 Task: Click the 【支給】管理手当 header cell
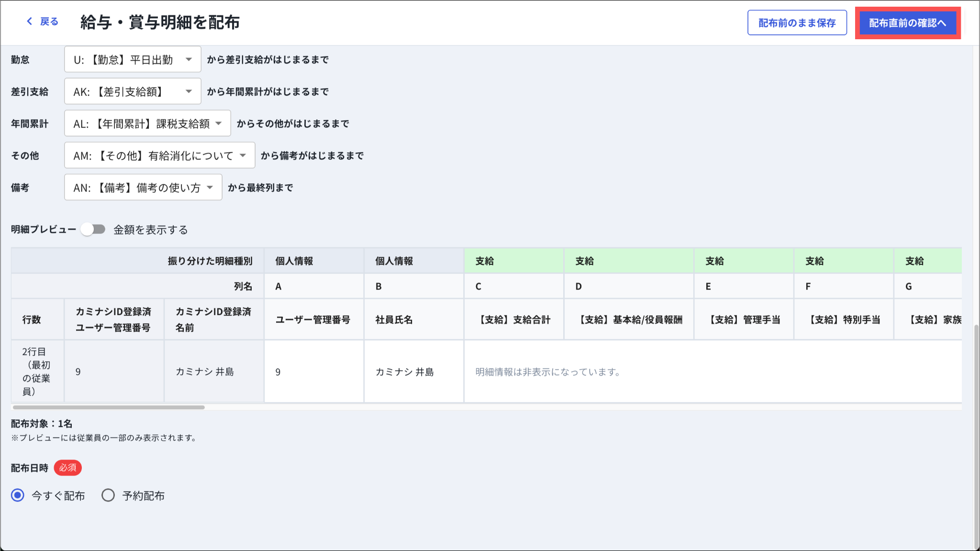tap(744, 320)
